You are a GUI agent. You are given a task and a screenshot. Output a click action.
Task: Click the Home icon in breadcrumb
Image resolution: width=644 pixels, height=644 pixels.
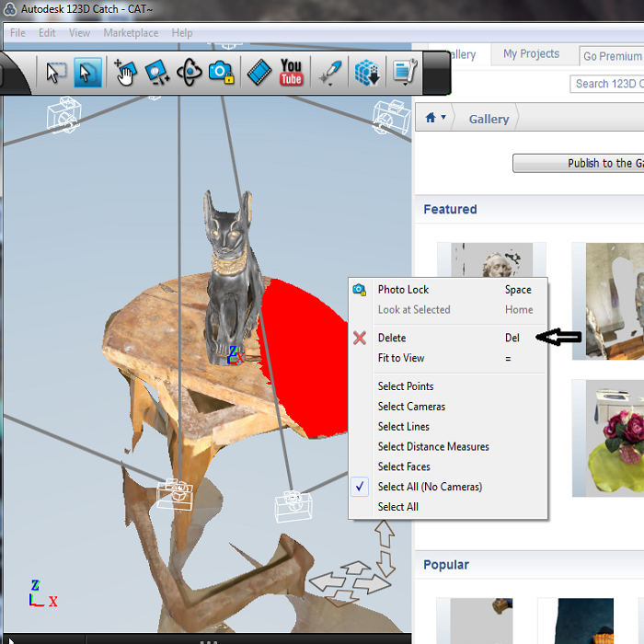pos(431,118)
